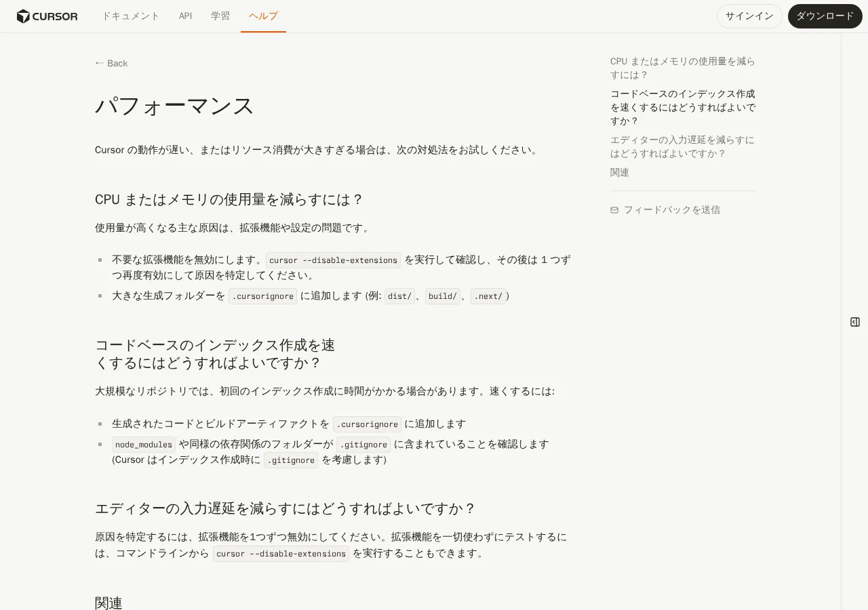Viewport: 868px width, 610px height.
Task: Click the node_modules code snippet
Action: click(x=144, y=445)
